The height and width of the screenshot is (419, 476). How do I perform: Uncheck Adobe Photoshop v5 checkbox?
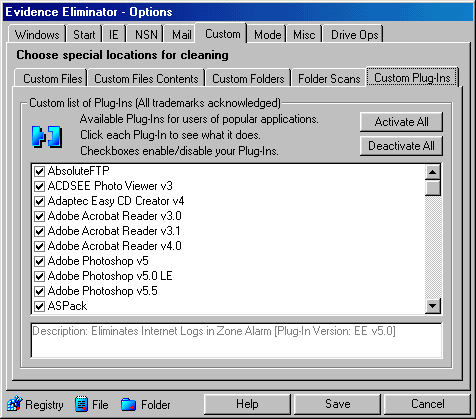coord(39,261)
